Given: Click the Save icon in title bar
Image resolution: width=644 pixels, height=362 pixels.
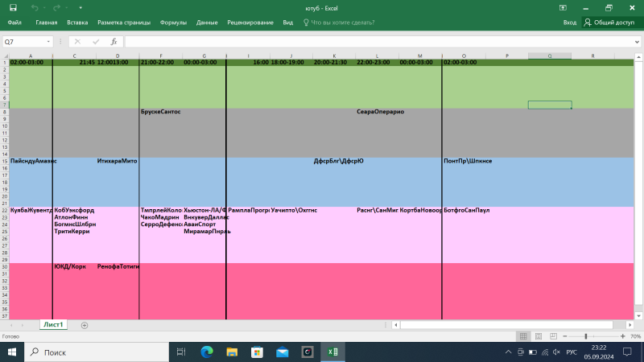Looking at the screenshot, I should [13, 7].
